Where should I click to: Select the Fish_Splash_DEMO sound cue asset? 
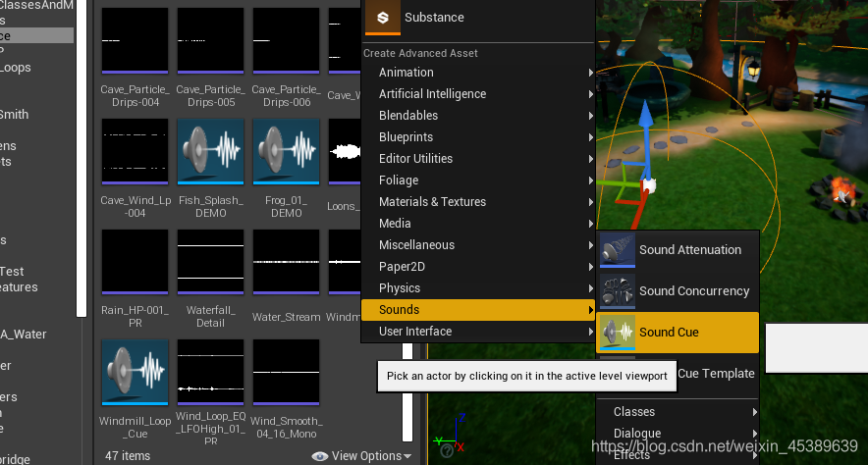(210, 151)
